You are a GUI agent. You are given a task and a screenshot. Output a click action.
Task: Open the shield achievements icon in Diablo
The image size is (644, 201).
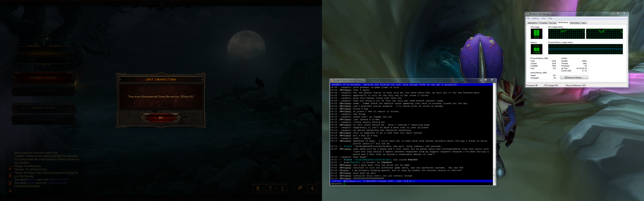(270, 188)
